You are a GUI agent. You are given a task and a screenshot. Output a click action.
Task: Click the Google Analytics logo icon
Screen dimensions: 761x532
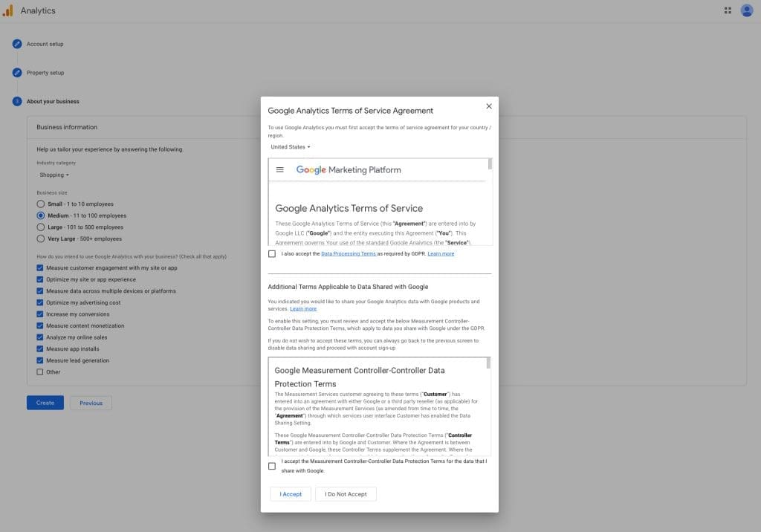[x=7, y=10]
